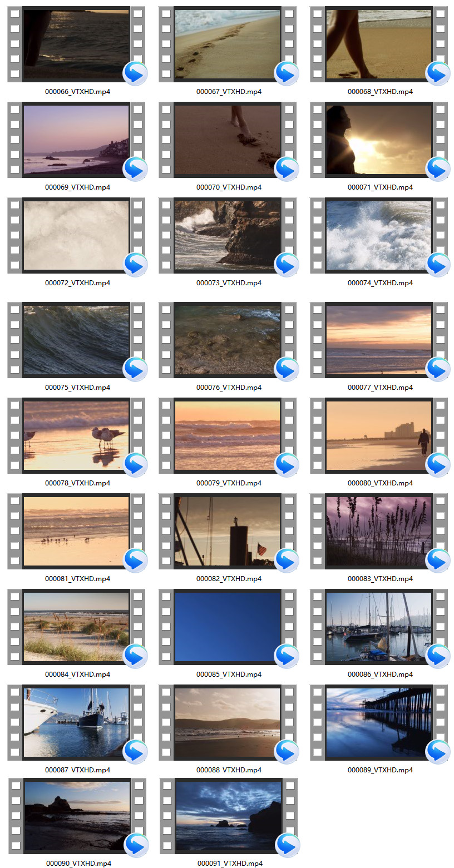The height and width of the screenshot is (868, 454).
Task: Click the blue play badge on 000087_VTXHD.mp4
Action: (x=135, y=752)
